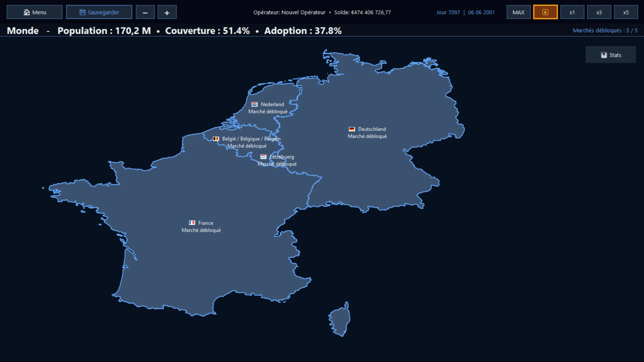Open the Stats chart panel
The height and width of the screenshot is (362, 644).
tap(611, 55)
